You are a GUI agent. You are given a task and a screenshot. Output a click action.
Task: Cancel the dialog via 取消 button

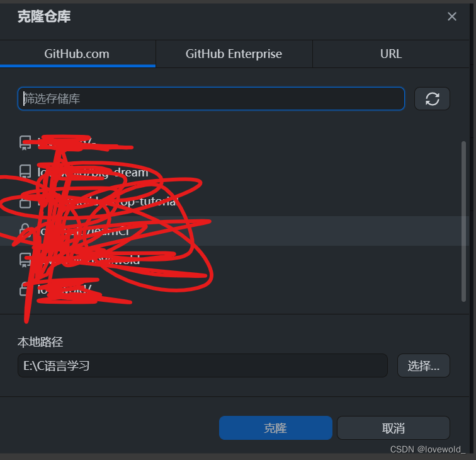click(x=394, y=428)
